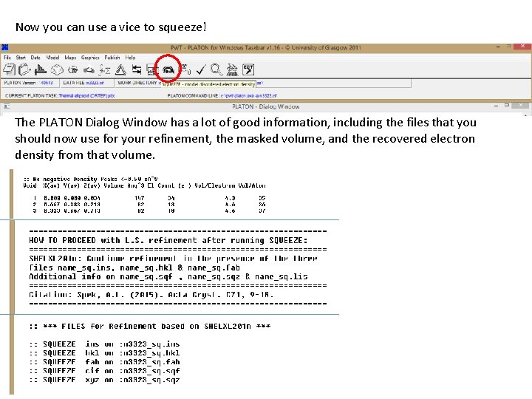This screenshot has width=532, height=399.
Task: Select the thermal ellipsoid plot icon
Action: coord(72,70)
